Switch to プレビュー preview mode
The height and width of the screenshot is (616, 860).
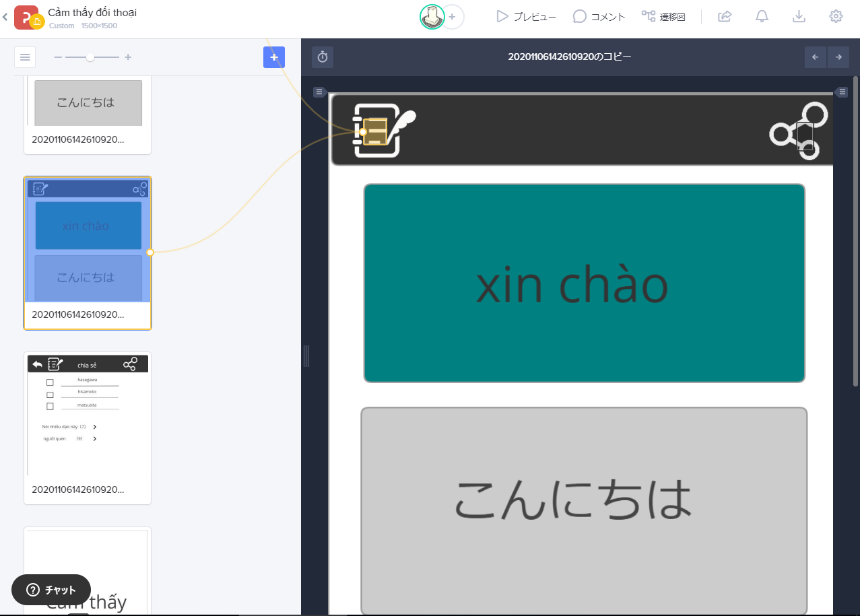[526, 16]
